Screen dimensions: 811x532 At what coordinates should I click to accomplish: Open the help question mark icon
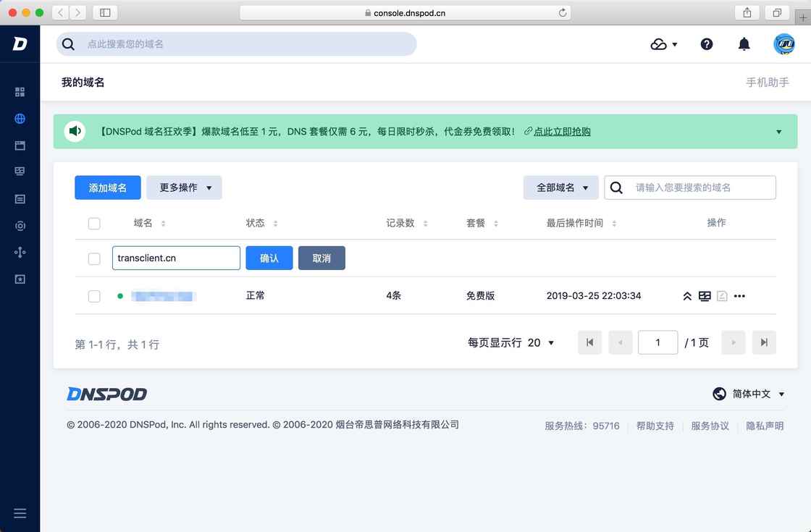[707, 44]
